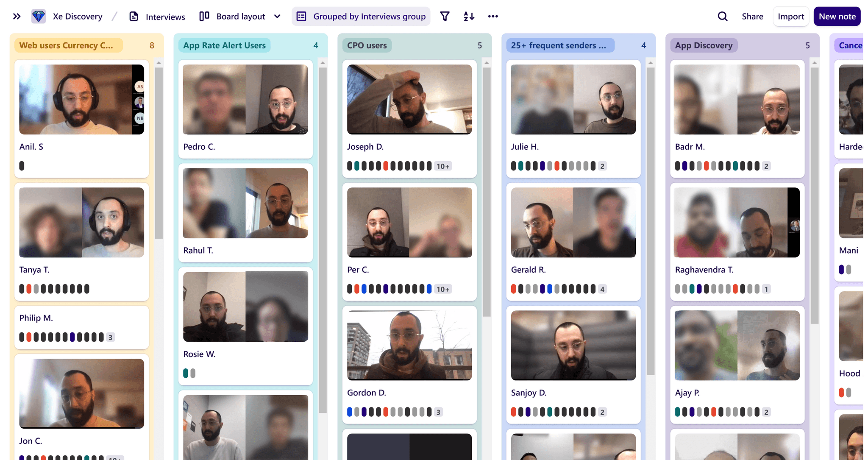Open search with the magnifier icon
This screenshot has height=460, width=868.
(x=722, y=16)
